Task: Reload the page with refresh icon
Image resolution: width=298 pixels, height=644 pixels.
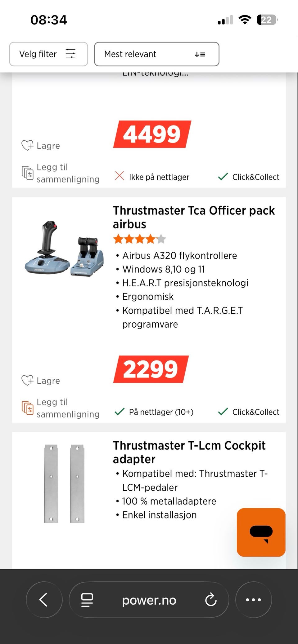Action: click(x=211, y=600)
